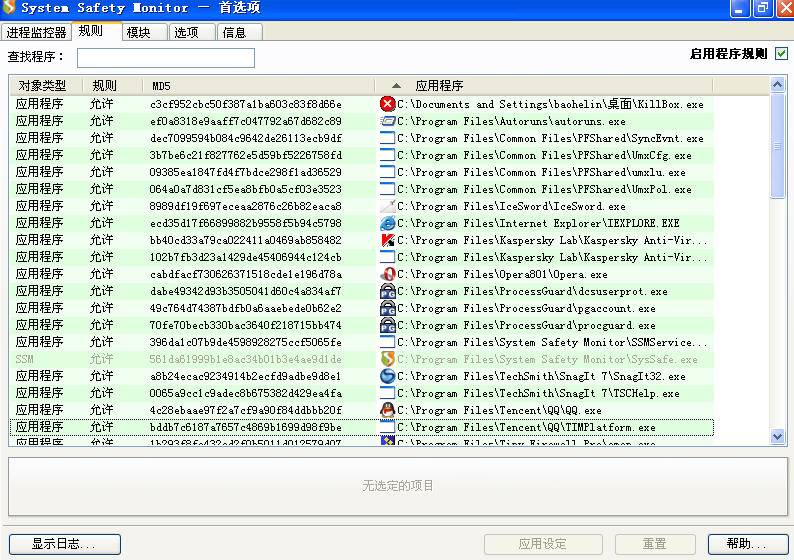This screenshot has width=794, height=560.
Task: Sort by the 对象类型 column header
Action: (x=46, y=86)
